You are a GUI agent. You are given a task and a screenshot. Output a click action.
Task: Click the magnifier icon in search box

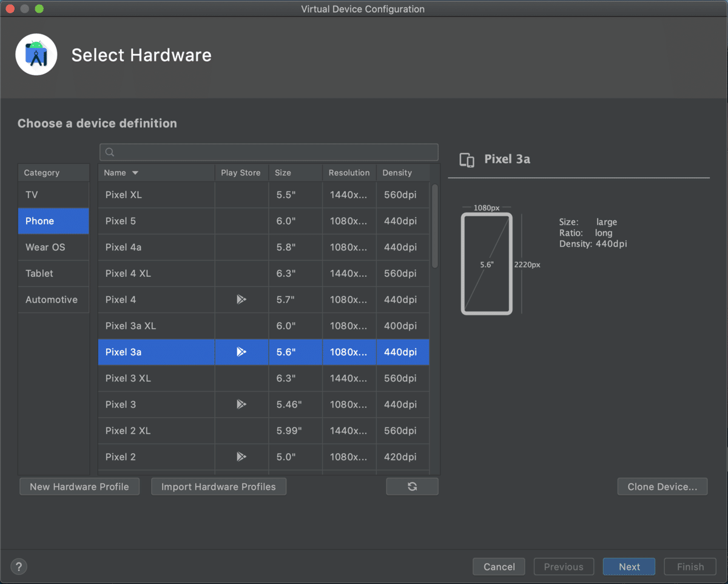[110, 152]
